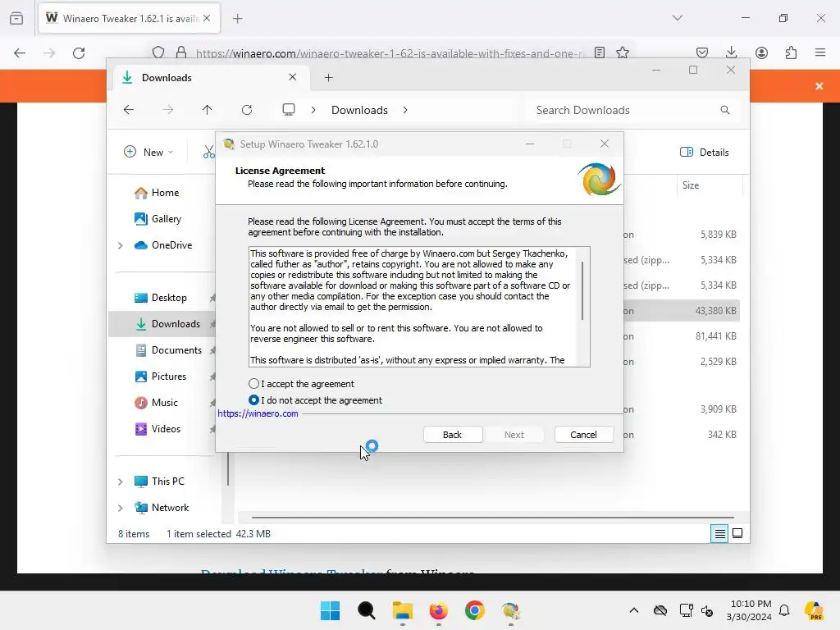Select "I do not accept the agreement" option
The image size is (840, 630).
click(254, 400)
